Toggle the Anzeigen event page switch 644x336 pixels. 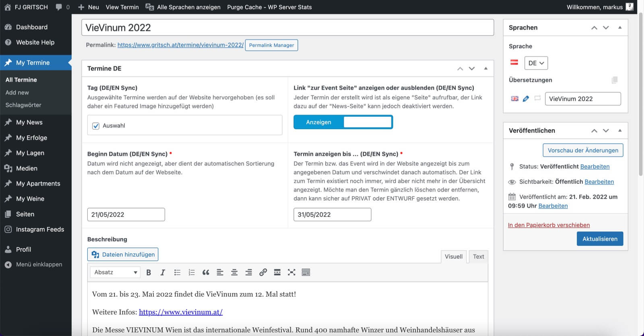click(343, 122)
